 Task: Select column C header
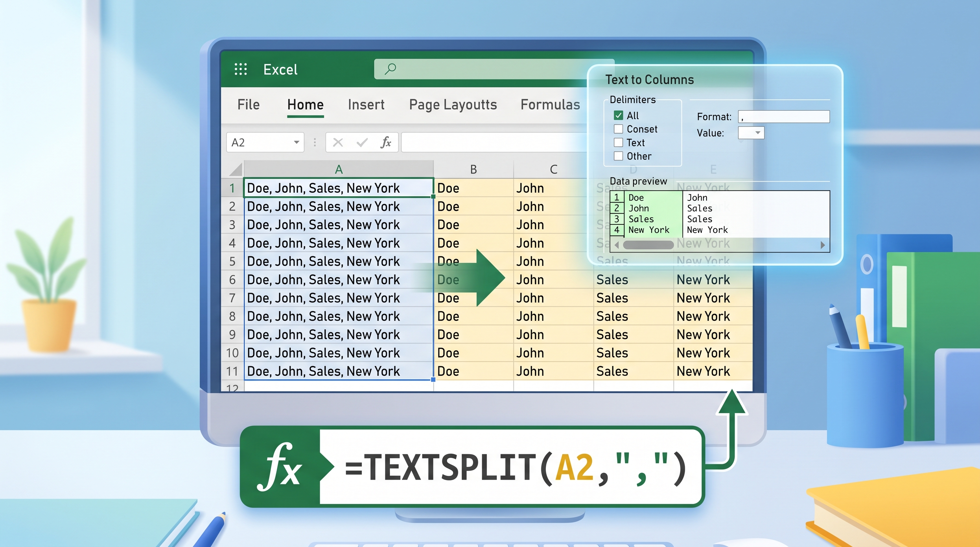point(553,169)
